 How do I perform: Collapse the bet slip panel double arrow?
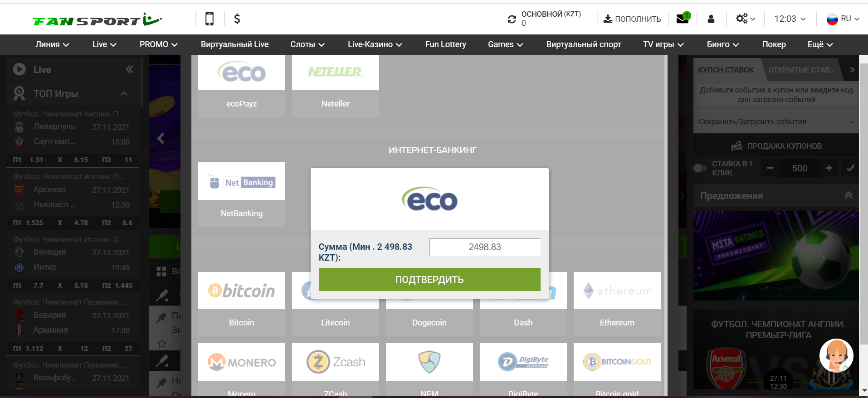coord(852,70)
